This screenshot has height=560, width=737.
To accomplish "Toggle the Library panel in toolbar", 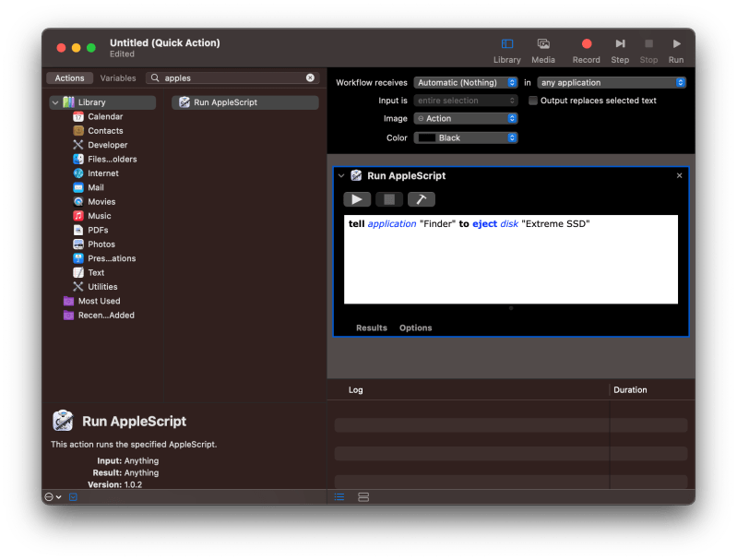I will point(506,51).
